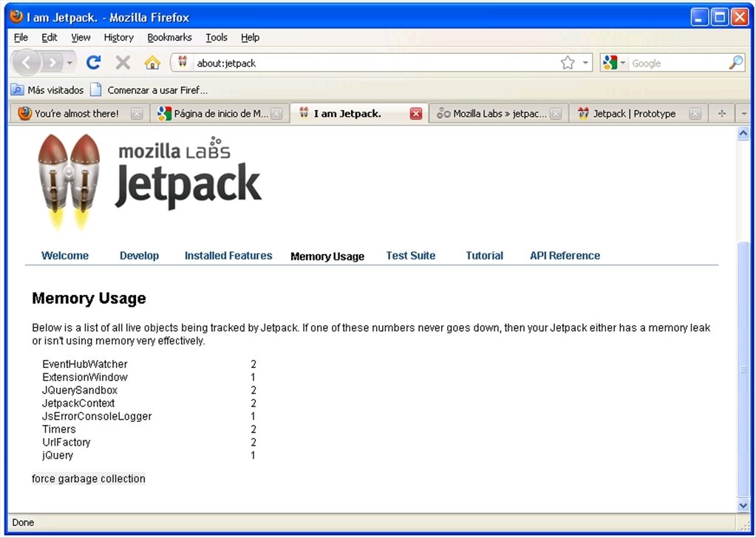The image size is (756, 538).
Task: Open the search engine selector dropdown arrow
Action: 622,63
